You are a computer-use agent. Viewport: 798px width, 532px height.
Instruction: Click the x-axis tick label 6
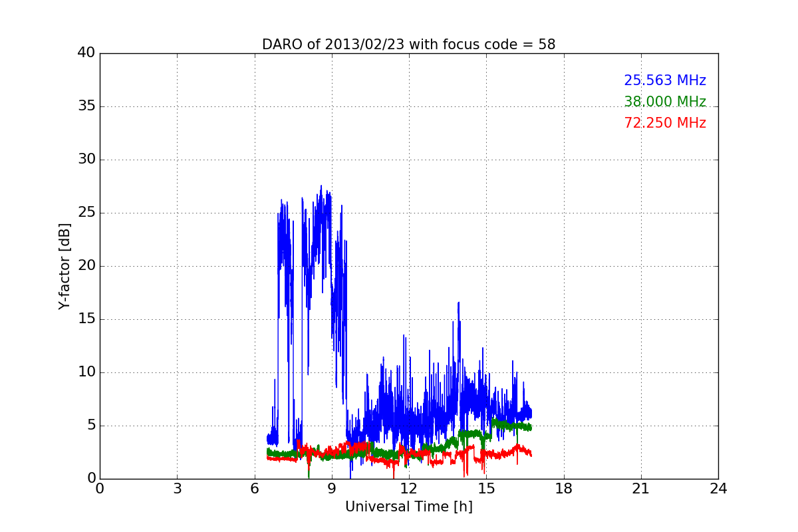click(254, 489)
